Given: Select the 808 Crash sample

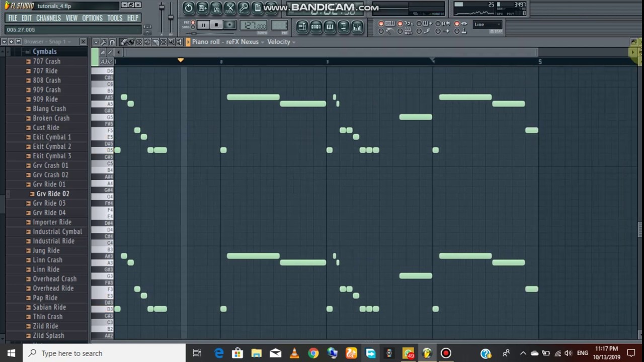Looking at the screenshot, I should (x=47, y=80).
